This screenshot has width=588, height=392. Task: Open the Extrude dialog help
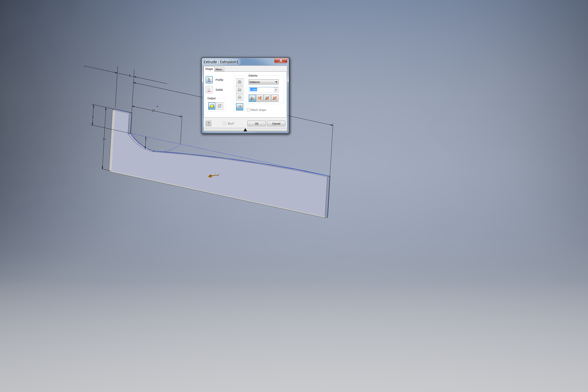coord(208,124)
